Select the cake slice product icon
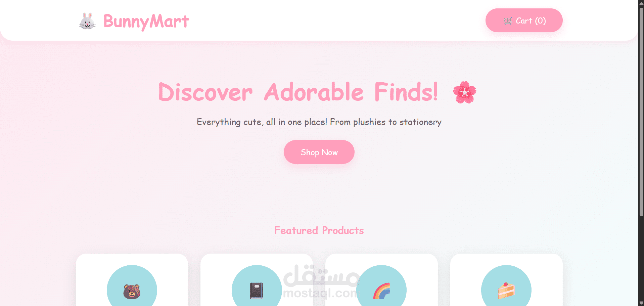The width and height of the screenshot is (644, 306). 506,291
